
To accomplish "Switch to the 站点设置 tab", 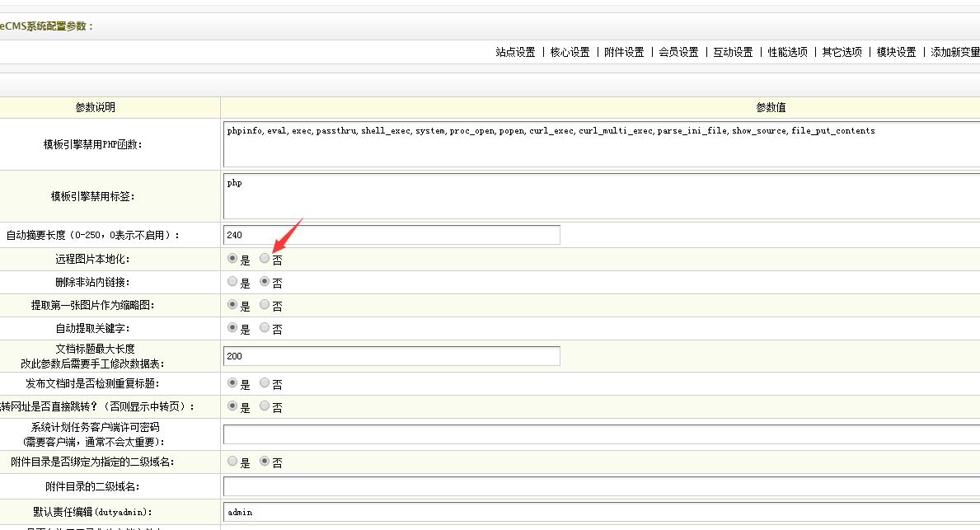I will [514, 51].
